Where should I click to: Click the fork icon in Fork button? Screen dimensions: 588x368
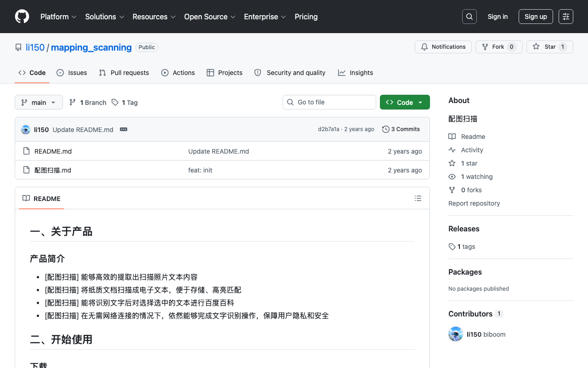click(x=485, y=47)
